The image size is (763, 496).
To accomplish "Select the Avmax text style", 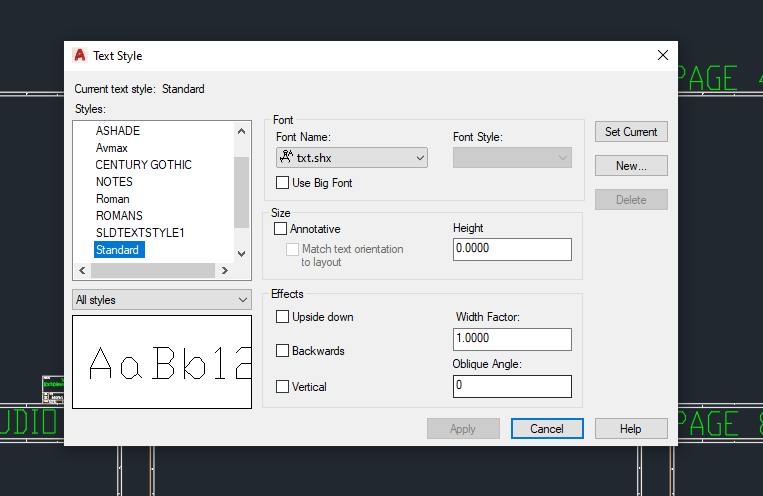I will pyautogui.click(x=111, y=148).
